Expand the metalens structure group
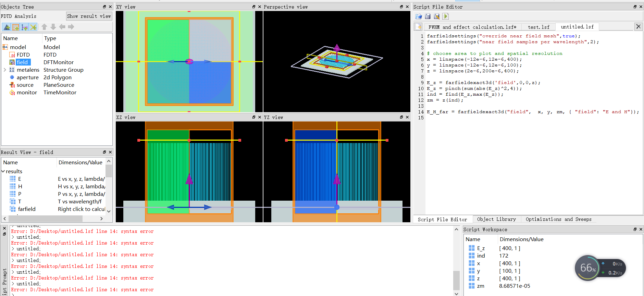 5,70
